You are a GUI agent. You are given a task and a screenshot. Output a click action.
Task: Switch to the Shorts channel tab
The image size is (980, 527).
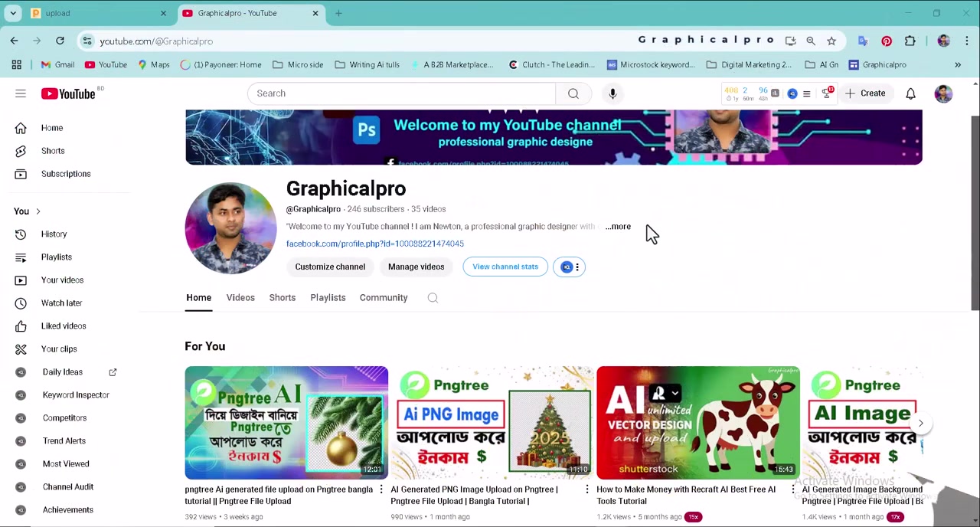(283, 298)
